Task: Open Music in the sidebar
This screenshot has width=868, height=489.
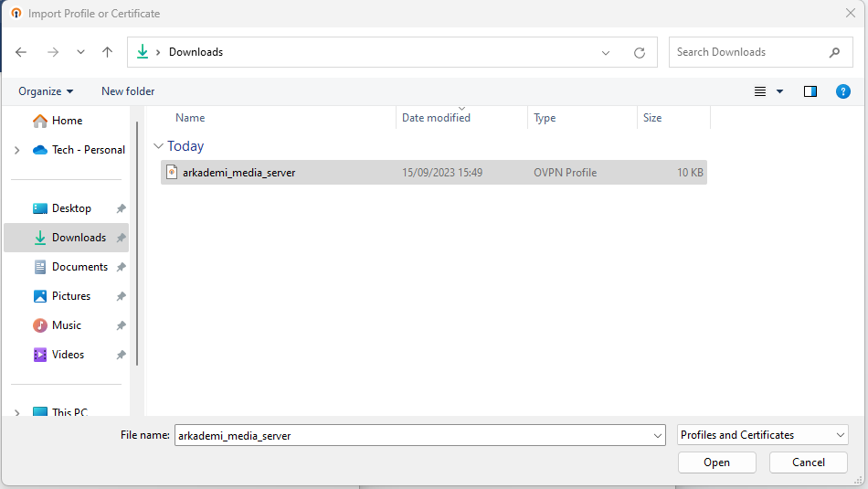Action: point(67,325)
